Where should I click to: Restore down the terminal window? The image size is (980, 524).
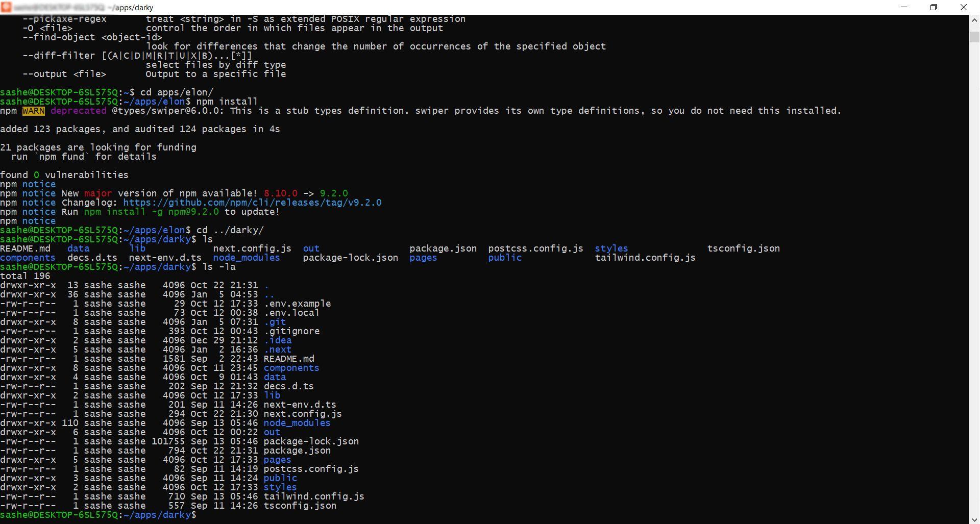[x=934, y=7]
